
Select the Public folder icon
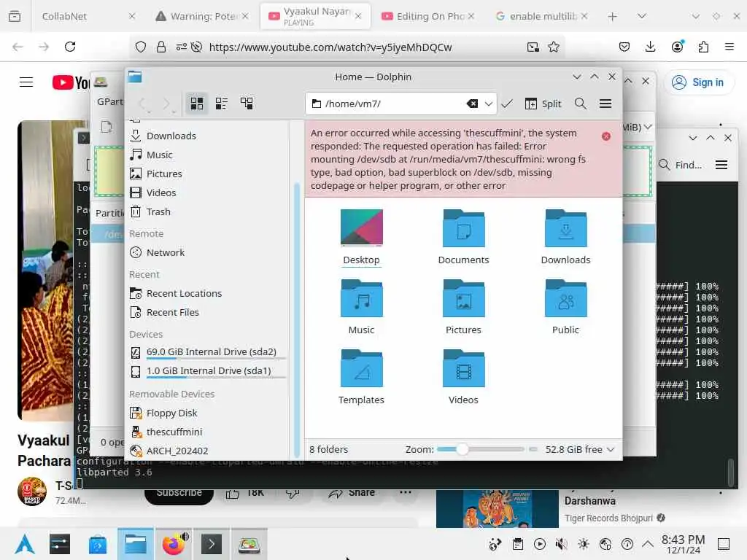[565, 307]
